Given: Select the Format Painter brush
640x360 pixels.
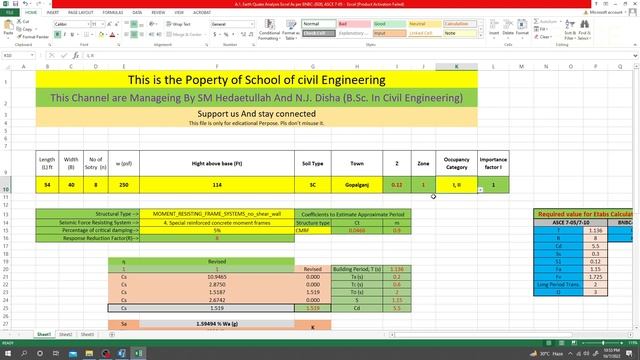Looking at the screenshot, I should pos(19,37).
